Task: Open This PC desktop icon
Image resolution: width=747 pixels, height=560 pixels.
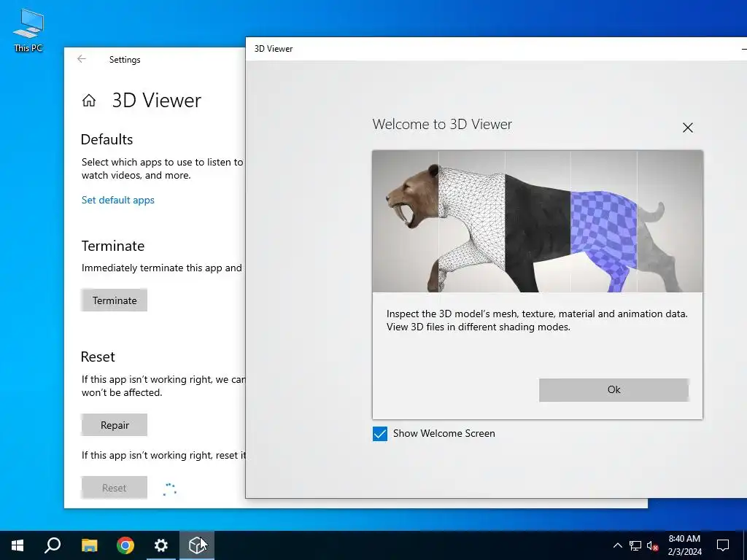Action: tap(28, 31)
